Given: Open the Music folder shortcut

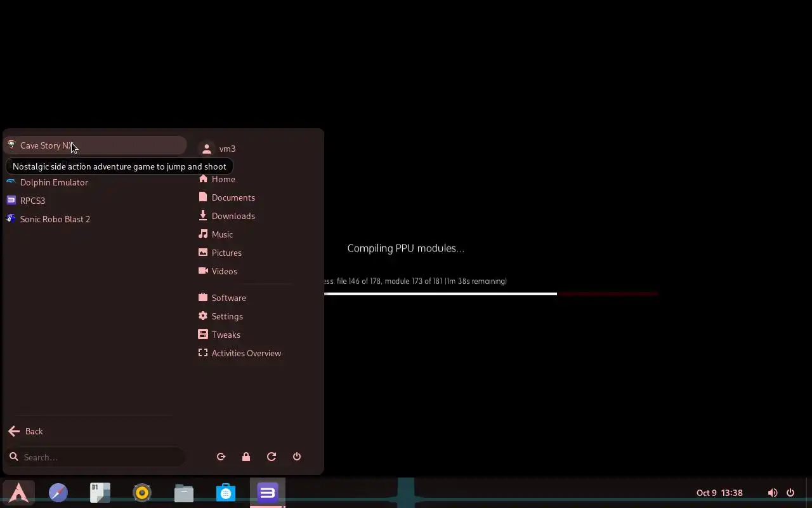Looking at the screenshot, I should 216,234.
